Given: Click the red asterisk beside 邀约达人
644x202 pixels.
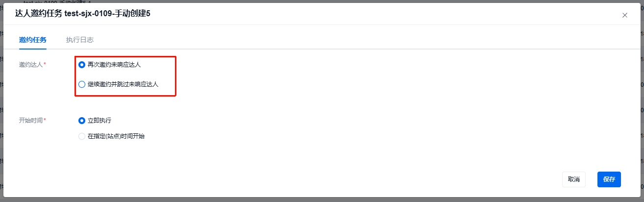Looking at the screenshot, I should 45,64.
